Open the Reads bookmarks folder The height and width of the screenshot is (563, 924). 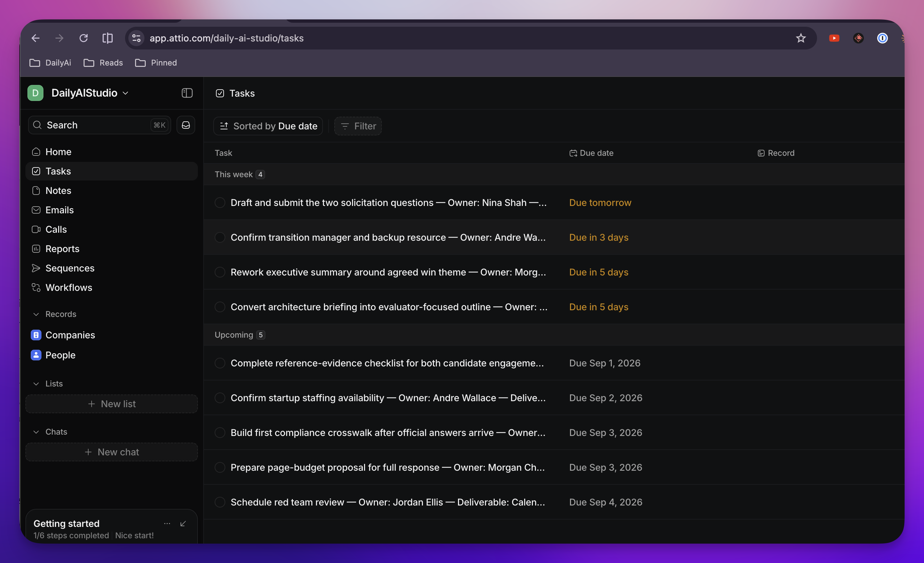pos(103,63)
